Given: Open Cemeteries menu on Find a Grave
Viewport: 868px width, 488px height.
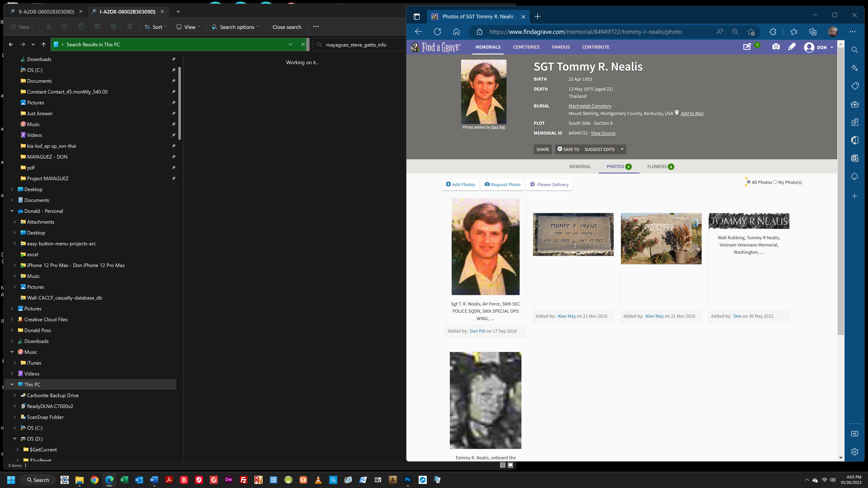Looking at the screenshot, I should (526, 47).
